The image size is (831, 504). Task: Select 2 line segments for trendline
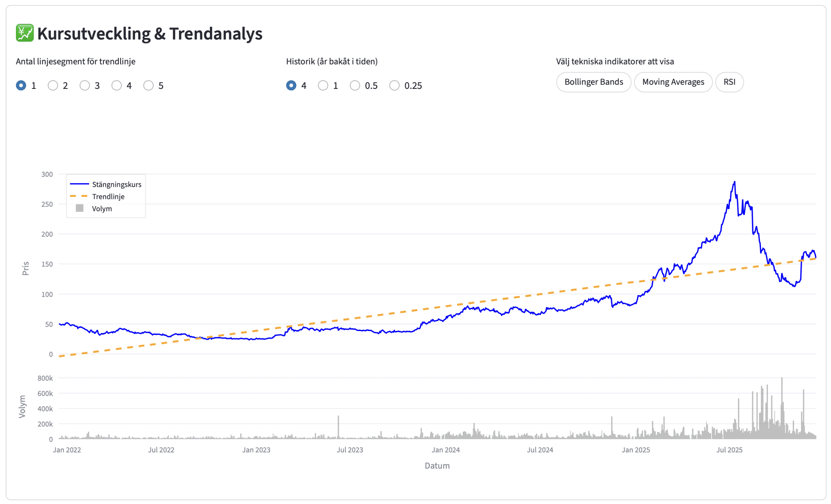[53, 86]
